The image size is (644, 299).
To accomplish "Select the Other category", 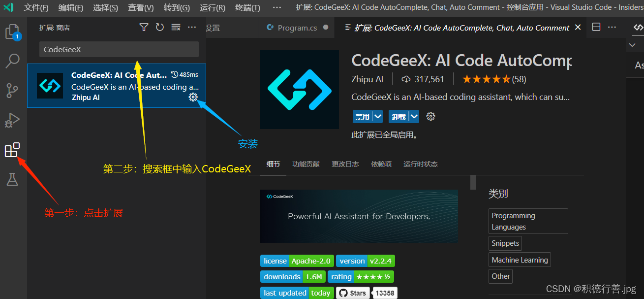I will pos(501,276).
